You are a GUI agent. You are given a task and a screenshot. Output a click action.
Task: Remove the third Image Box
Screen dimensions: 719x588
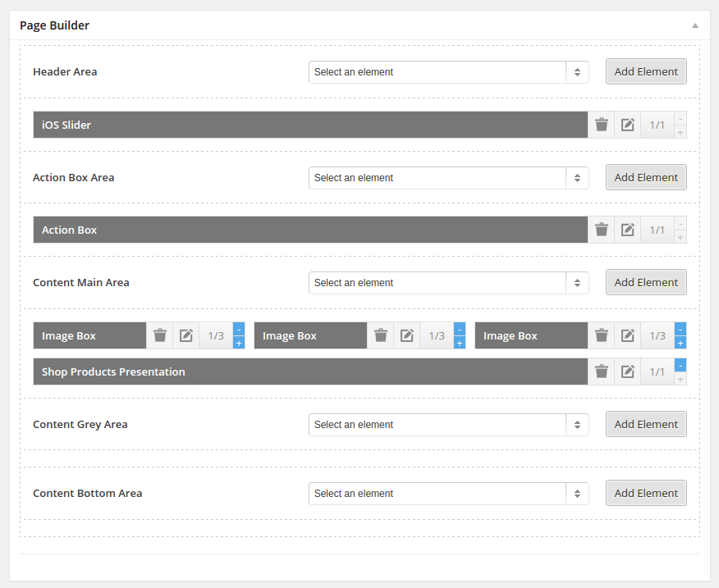coord(601,335)
